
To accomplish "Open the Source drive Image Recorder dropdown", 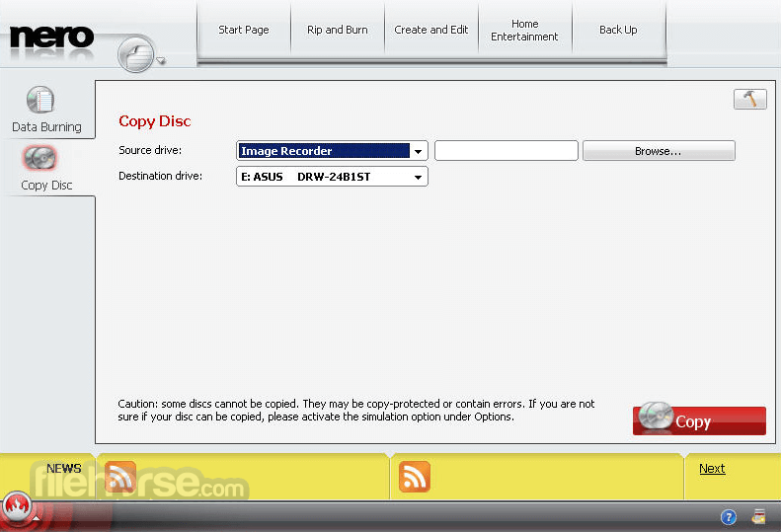I will click(332, 150).
